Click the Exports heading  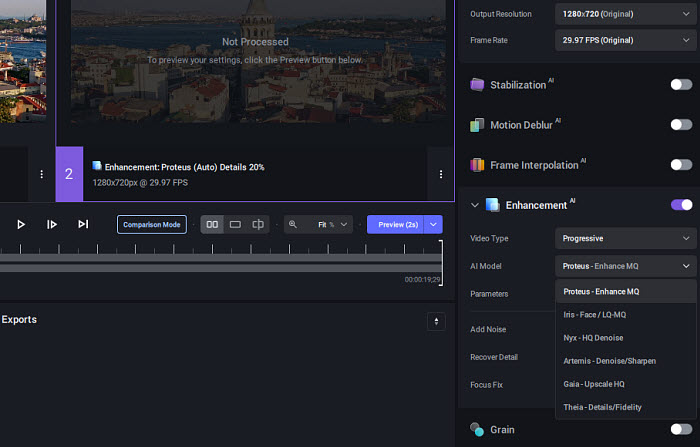coord(19,320)
